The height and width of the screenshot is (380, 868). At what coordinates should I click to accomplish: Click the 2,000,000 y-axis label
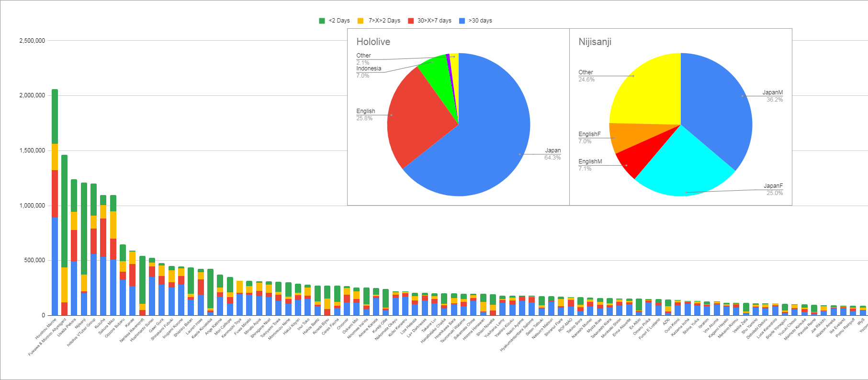[x=32, y=95]
